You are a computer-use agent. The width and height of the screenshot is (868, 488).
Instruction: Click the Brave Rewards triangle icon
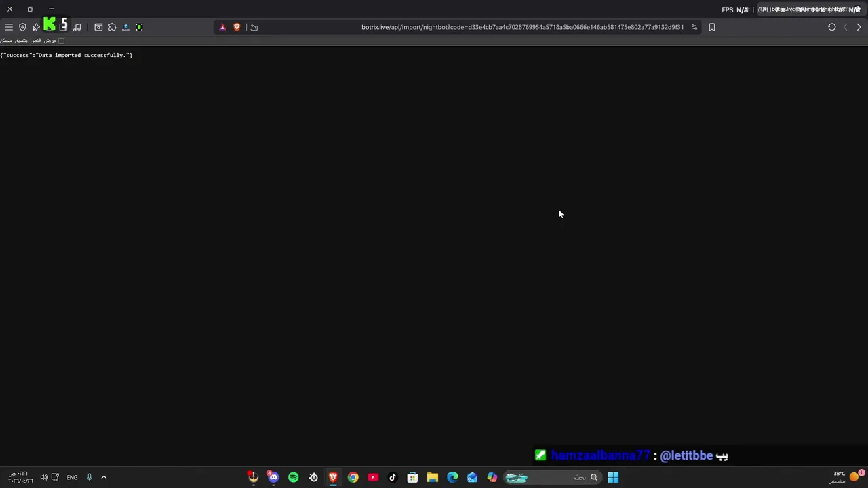point(222,27)
